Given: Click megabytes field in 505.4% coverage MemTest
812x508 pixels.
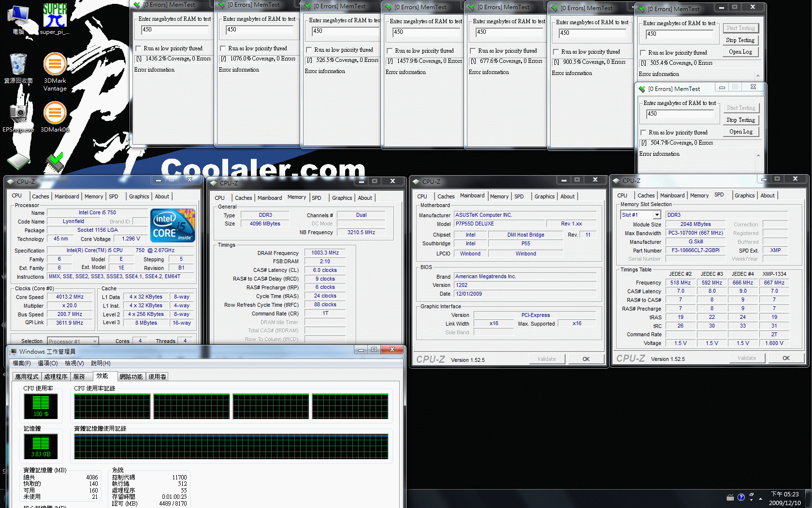Looking at the screenshot, I should [x=680, y=34].
